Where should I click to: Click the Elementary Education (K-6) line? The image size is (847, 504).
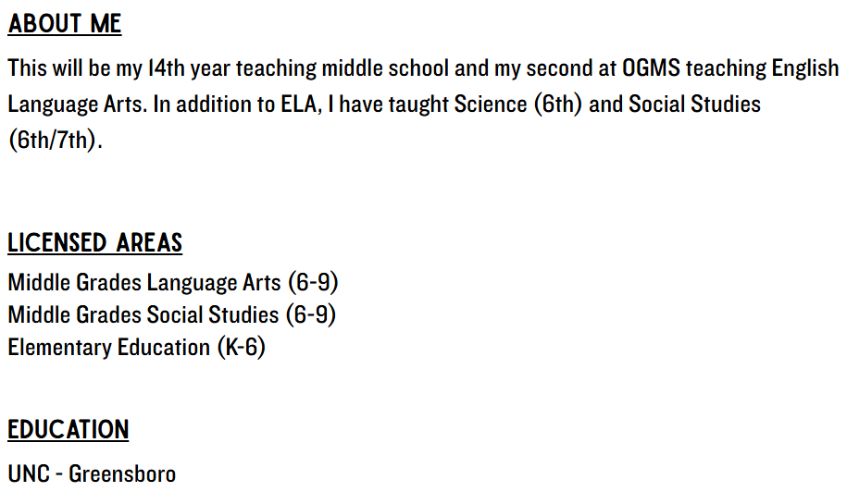[x=136, y=348]
